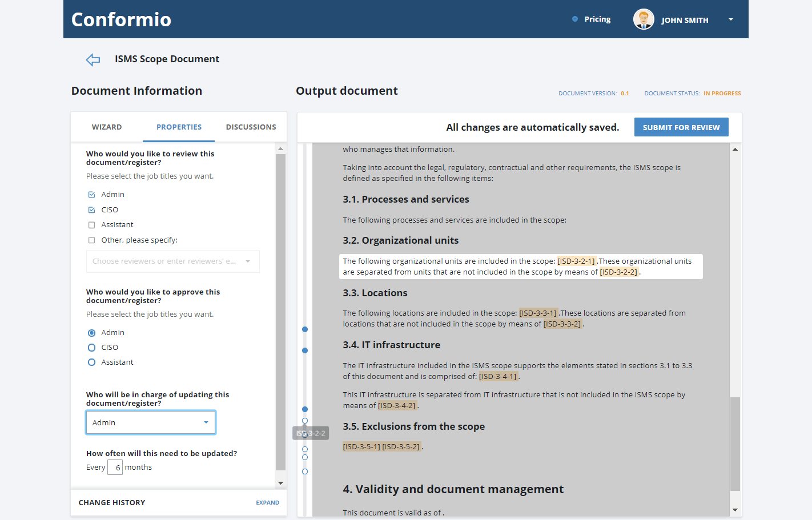Click the lowest hollow marker in the progress rail
Viewport: 812px width, 520px height.
[x=305, y=471]
